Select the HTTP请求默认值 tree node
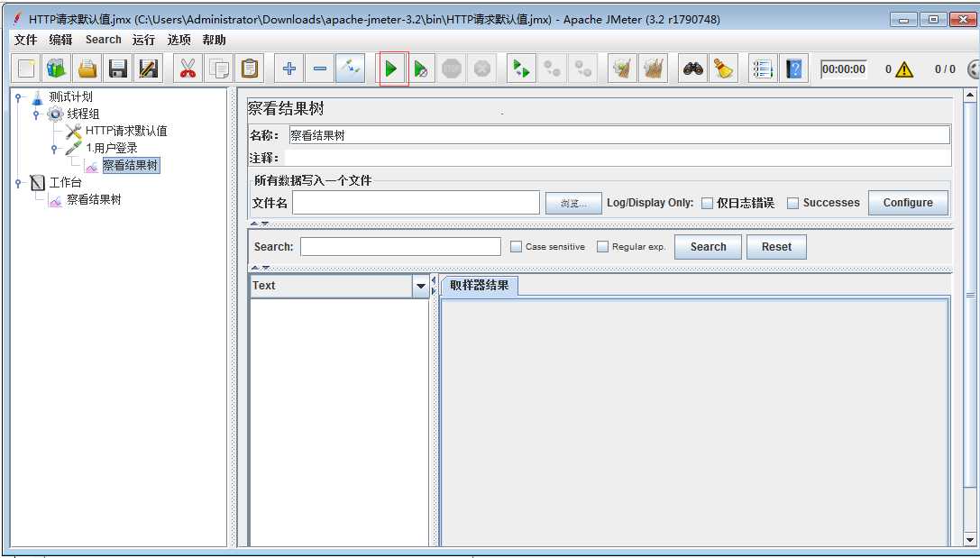This screenshot has width=980, height=558. (126, 131)
